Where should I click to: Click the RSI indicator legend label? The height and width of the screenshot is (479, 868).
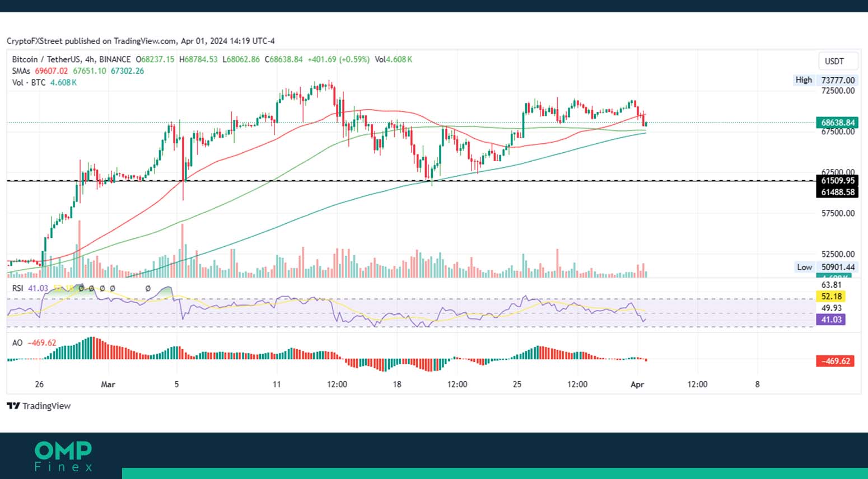18,288
